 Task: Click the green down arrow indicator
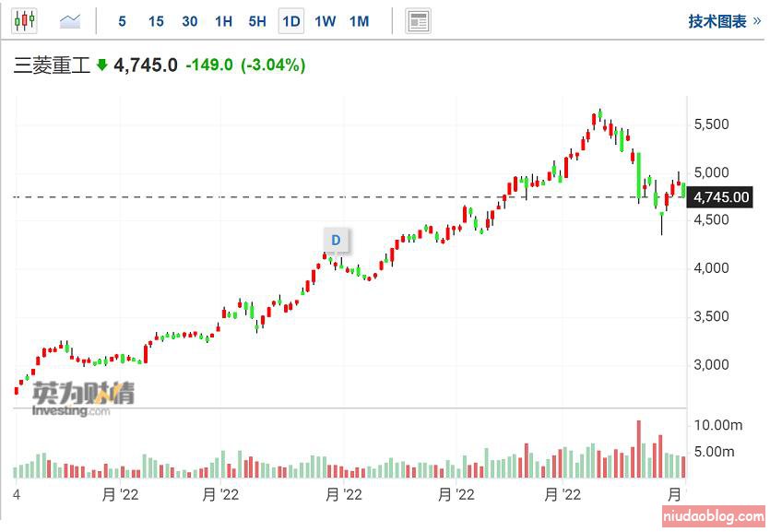tap(101, 65)
